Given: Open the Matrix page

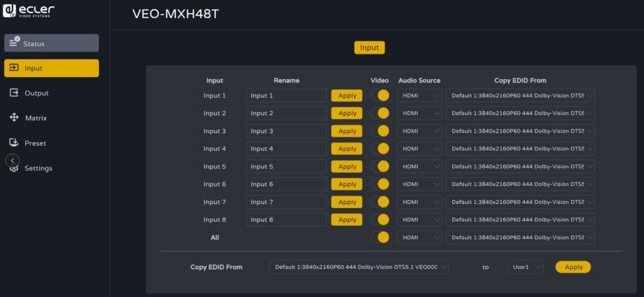Looking at the screenshot, I should [52, 118].
